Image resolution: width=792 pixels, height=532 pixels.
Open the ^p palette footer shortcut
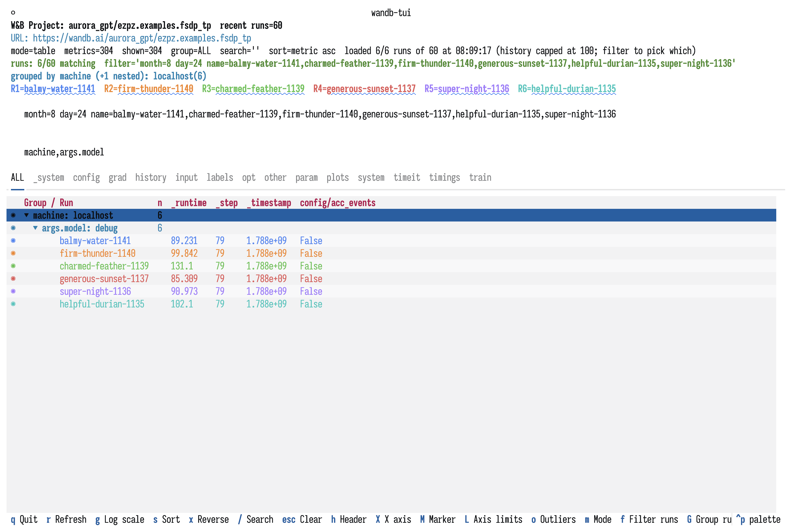[x=758, y=519]
